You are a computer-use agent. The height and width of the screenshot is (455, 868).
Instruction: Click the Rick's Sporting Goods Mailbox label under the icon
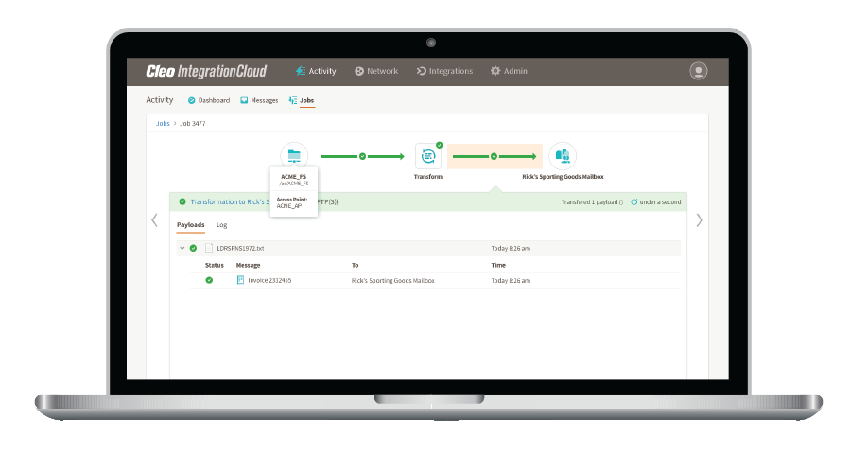[563, 177]
